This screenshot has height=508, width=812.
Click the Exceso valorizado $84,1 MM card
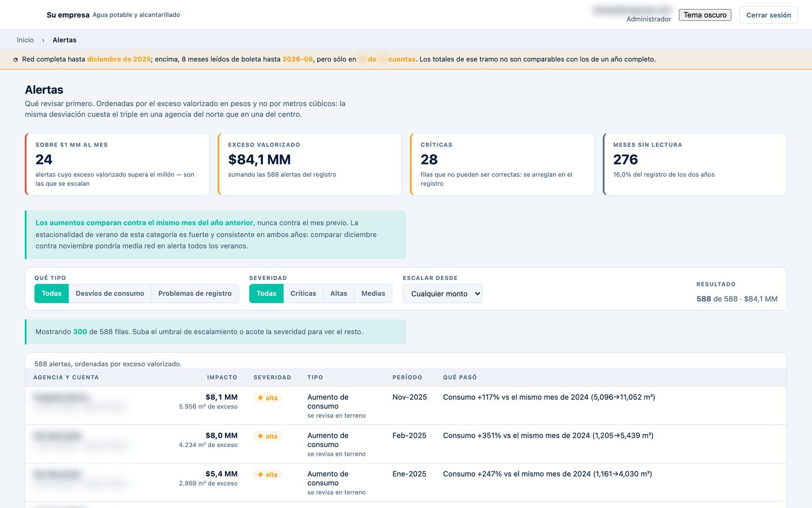pyautogui.click(x=310, y=164)
